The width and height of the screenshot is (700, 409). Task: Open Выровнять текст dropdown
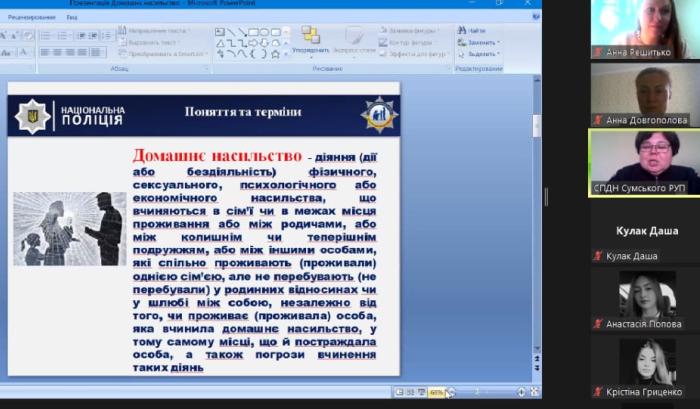150,42
